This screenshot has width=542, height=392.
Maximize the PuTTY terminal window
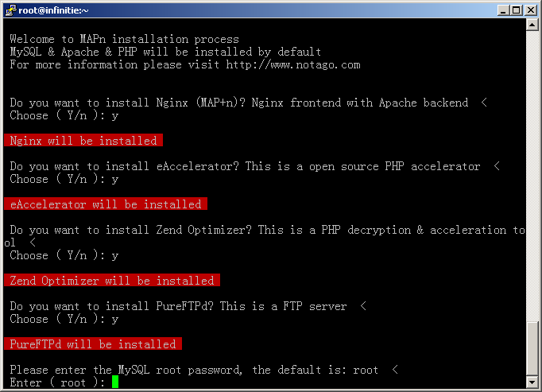tap(517, 10)
